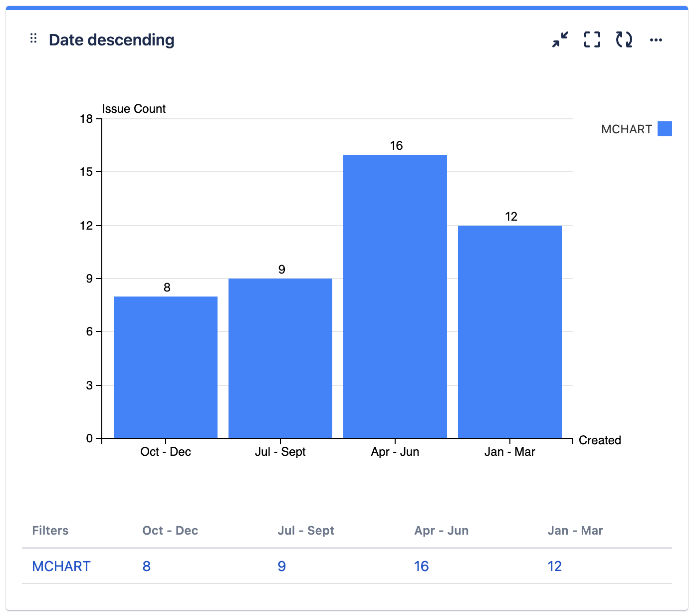The image size is (694, 616).
Task: Click the Date descending gadget title
Action: pyautogui.click(x=112, y=39)
